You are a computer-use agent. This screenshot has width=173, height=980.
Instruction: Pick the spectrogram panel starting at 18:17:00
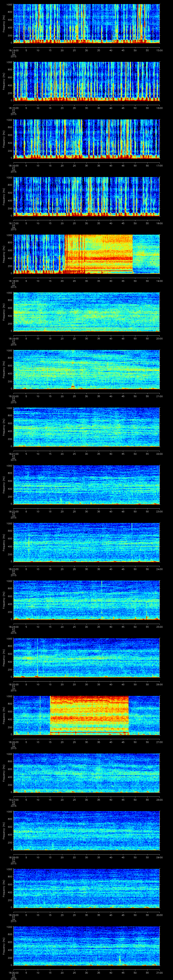(x=87, y=196)
